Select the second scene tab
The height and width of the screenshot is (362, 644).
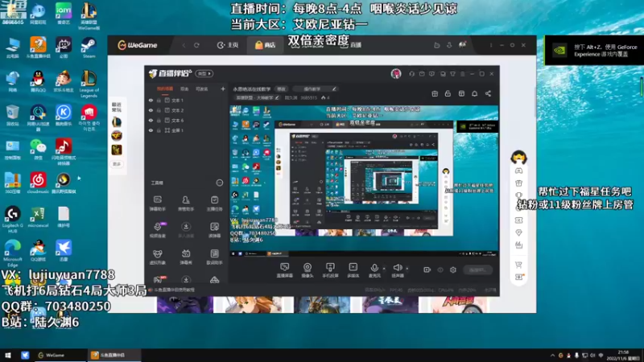pos(184,88)
